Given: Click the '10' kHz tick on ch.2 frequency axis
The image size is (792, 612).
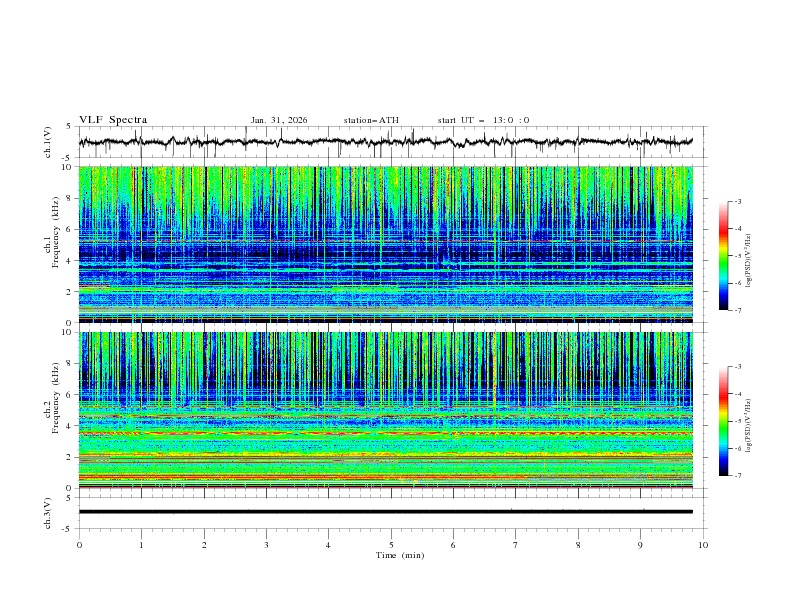Looking at the screenshot, I should click(68, 333).
